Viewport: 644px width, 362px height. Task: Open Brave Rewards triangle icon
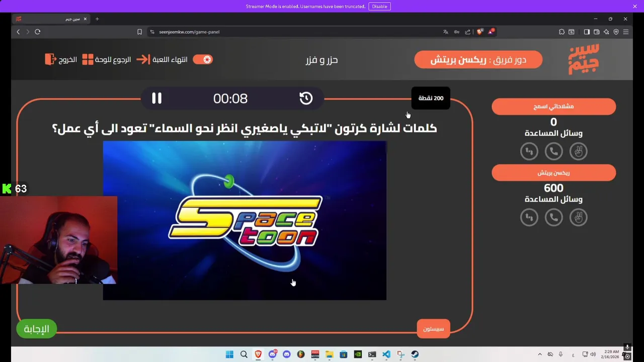click(x=491, y=32)
